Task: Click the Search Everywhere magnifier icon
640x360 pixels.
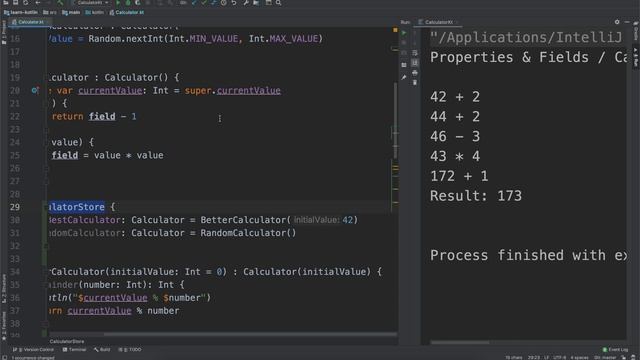Action: 278,2
